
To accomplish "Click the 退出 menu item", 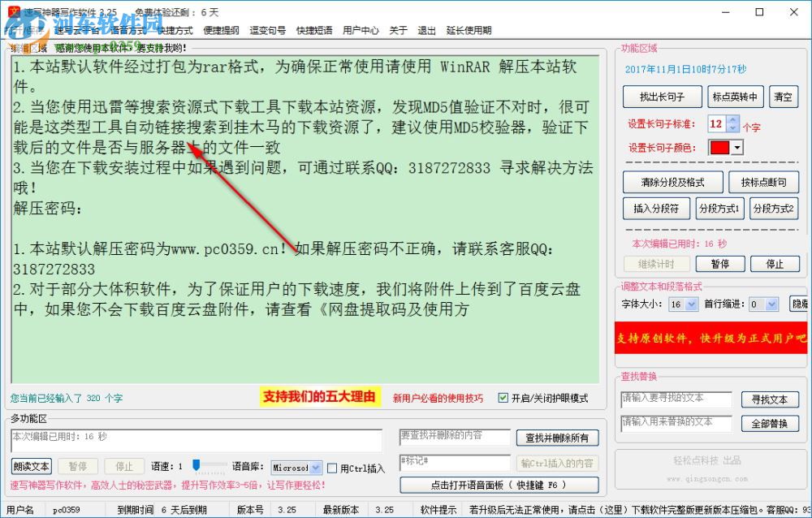I will coord(427,31).
